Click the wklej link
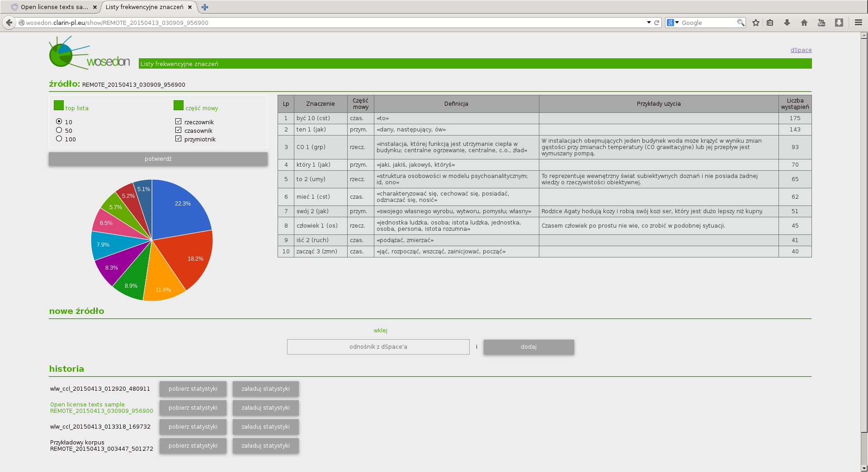This screenshot has height=472, width=868. click(x=380, y=331)
